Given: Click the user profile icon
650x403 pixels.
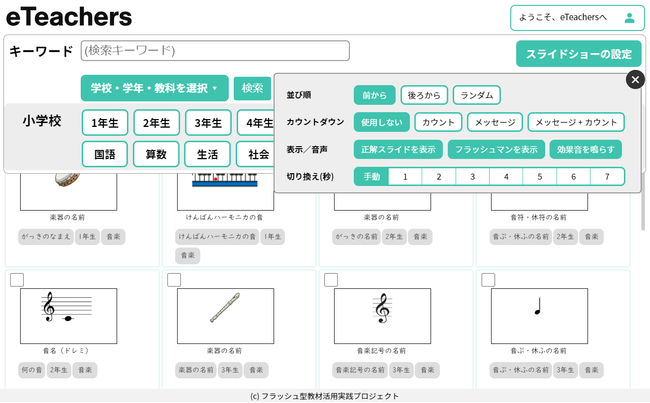Looking at the screenshot, I should coord(629,18).
